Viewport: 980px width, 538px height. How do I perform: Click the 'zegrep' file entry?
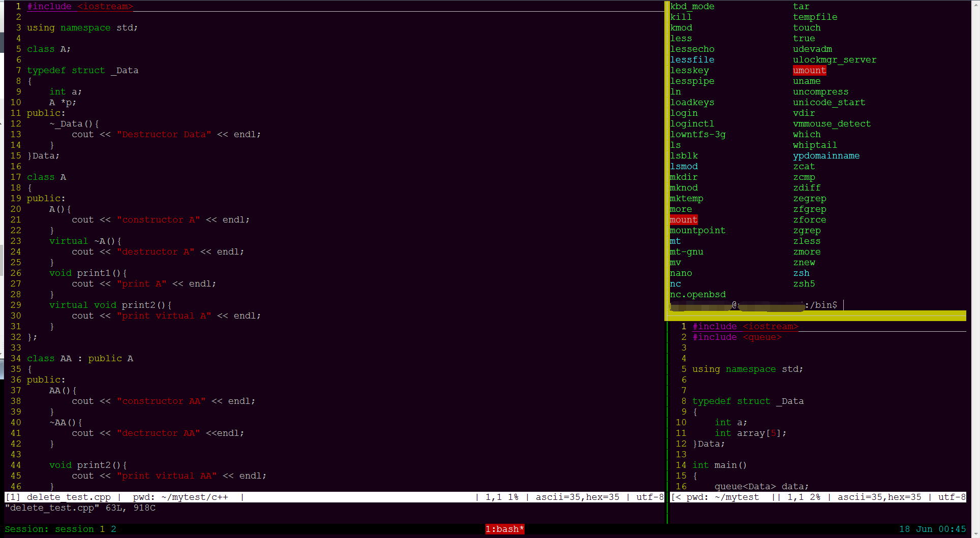[809, 198]
